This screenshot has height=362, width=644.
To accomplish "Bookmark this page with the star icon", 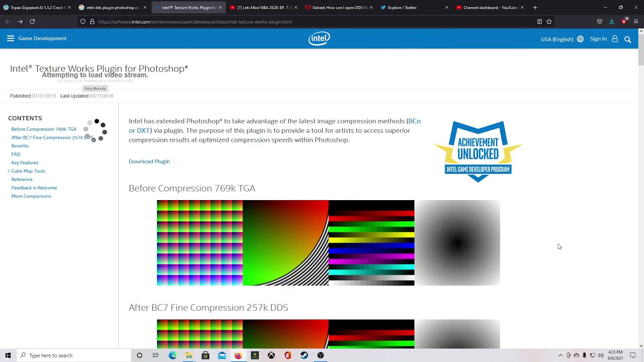I will tap(549, 22).
